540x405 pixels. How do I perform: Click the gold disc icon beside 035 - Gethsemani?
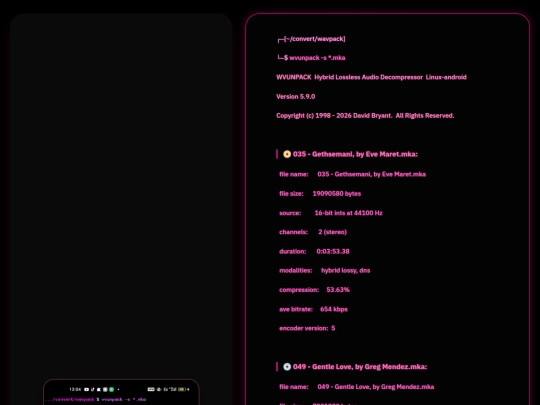(287, 154)
